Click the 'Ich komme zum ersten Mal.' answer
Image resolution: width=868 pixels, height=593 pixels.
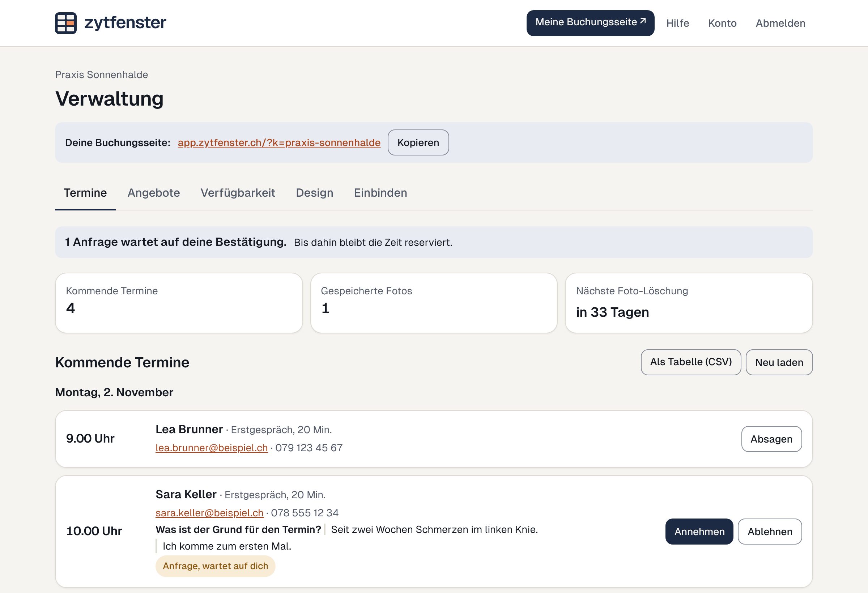click(227, 546)
